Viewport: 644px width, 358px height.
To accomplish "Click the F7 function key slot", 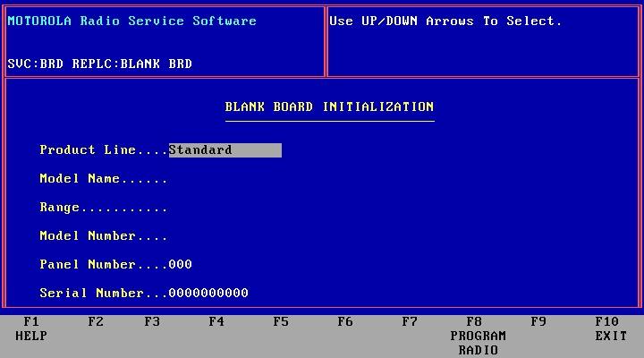I will pyautogui.click(x=410, y=321).
